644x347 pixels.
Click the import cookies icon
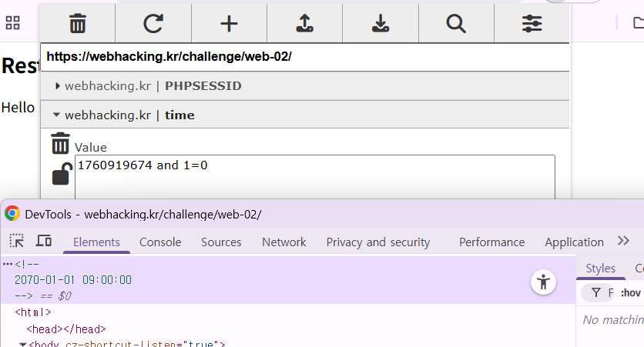[x=305, y=24]
